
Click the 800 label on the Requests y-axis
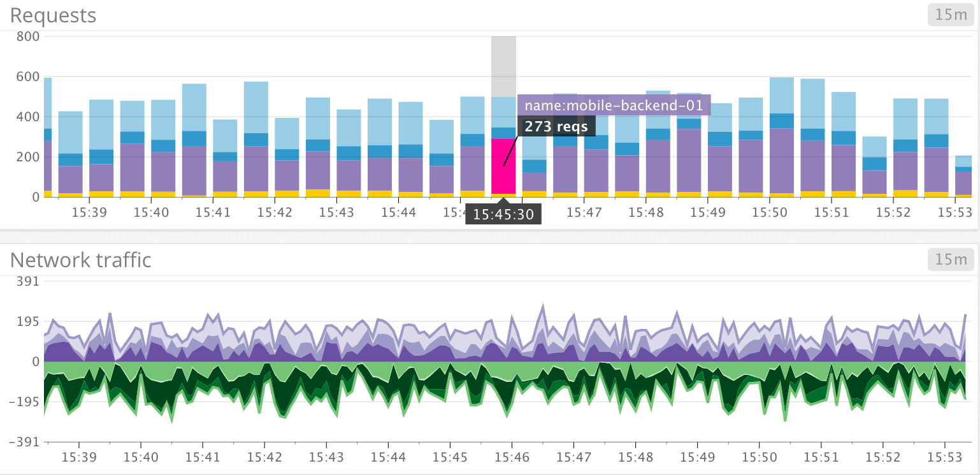coord(29,36)
